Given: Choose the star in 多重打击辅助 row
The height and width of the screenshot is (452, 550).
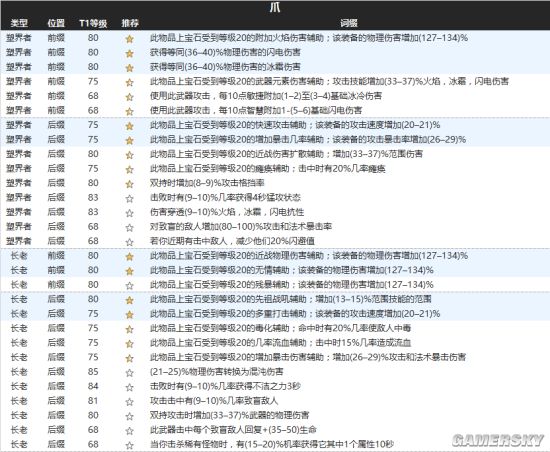Looking at the screenshot, I should [x=129, y=315].
